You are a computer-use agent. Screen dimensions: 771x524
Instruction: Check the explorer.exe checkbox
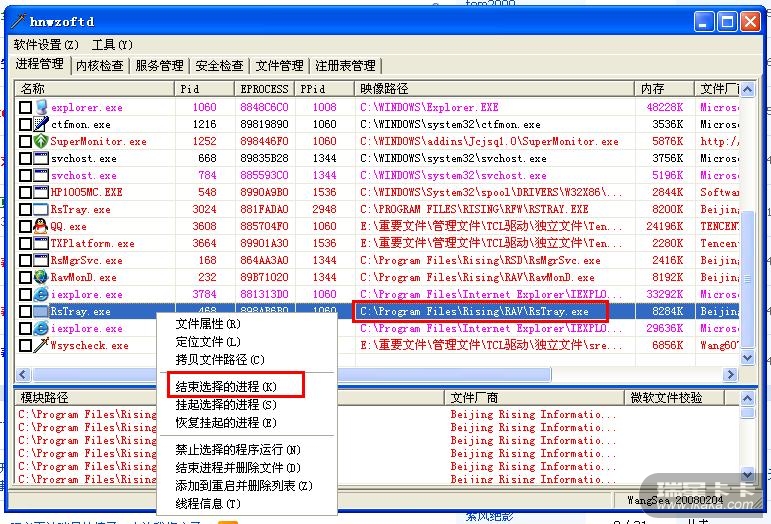tap(26, 107)
